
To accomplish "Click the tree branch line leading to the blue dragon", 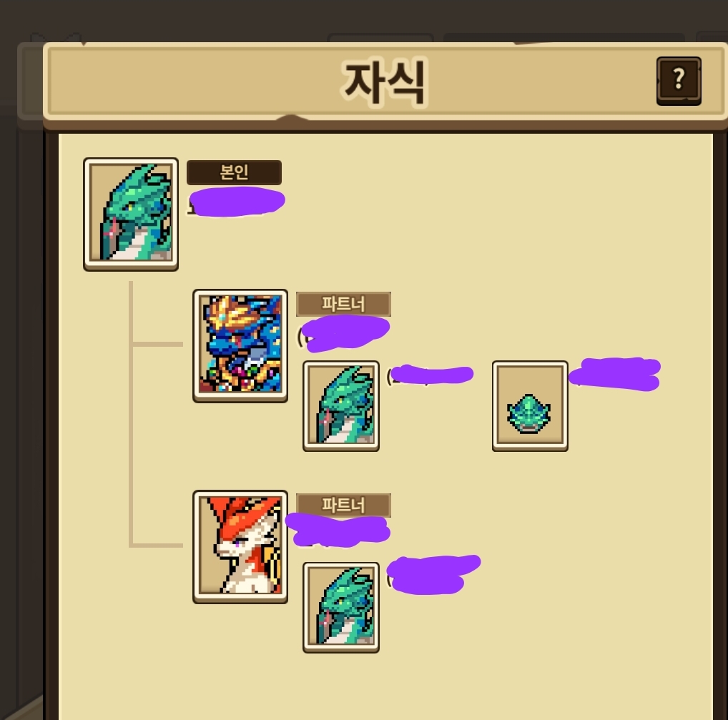I will tap(158, 344).
